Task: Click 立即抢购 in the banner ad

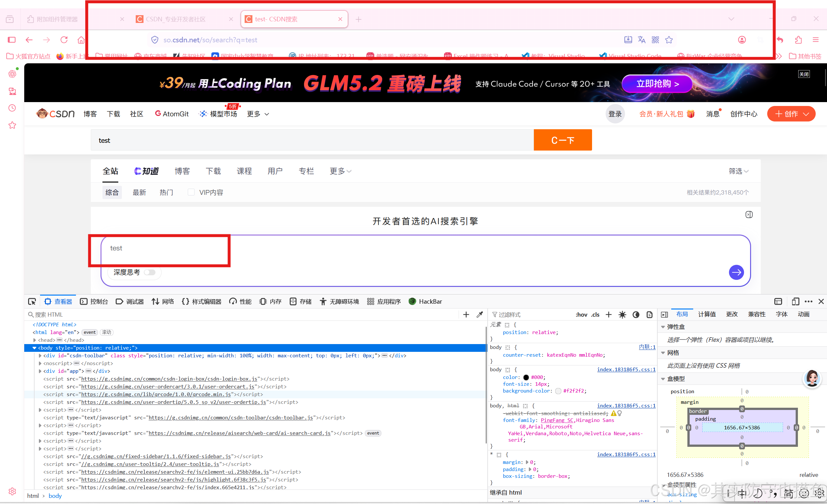Action: (x=657, y=83)
